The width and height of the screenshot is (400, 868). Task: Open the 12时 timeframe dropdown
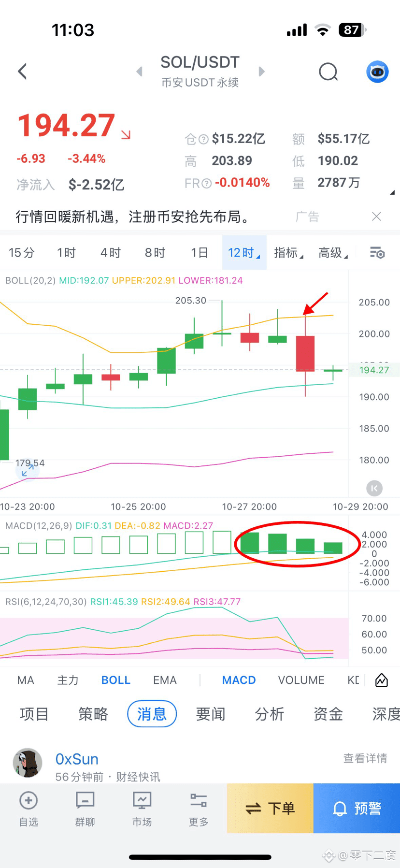(x=244, y=253)
